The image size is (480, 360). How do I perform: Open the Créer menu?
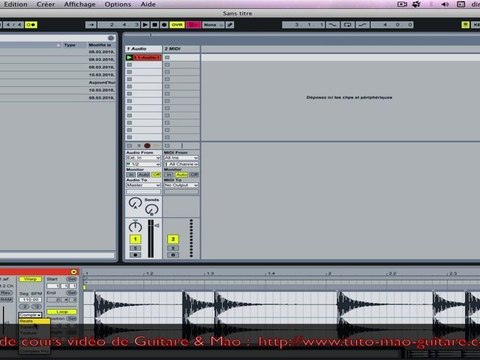pos(46,4)
